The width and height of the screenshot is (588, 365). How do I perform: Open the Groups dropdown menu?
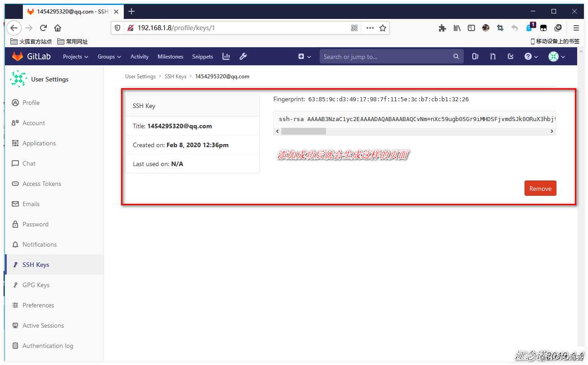click(109, 57)
